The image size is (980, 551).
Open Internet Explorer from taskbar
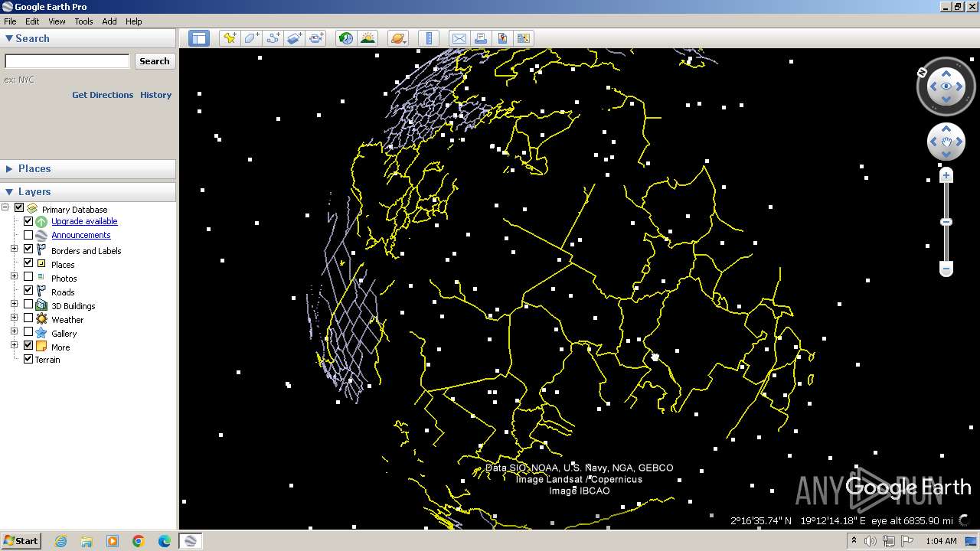60,541
